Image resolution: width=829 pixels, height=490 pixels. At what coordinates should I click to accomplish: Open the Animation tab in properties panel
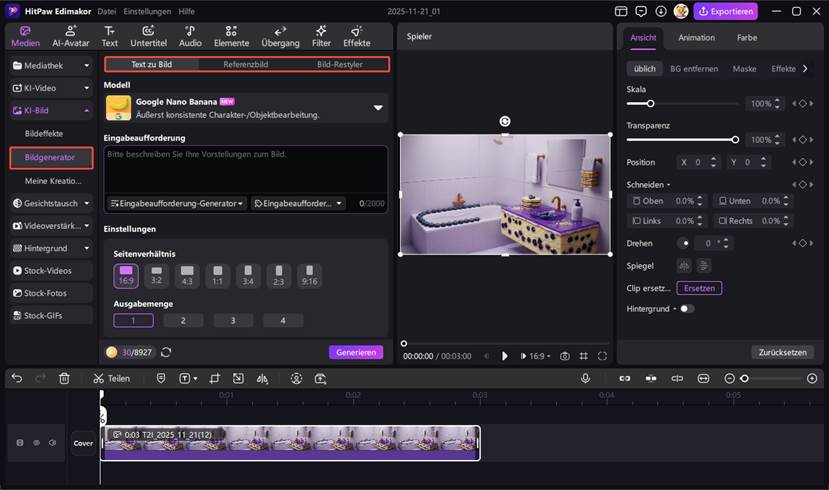pyautogui.click(x=696, y=38)
